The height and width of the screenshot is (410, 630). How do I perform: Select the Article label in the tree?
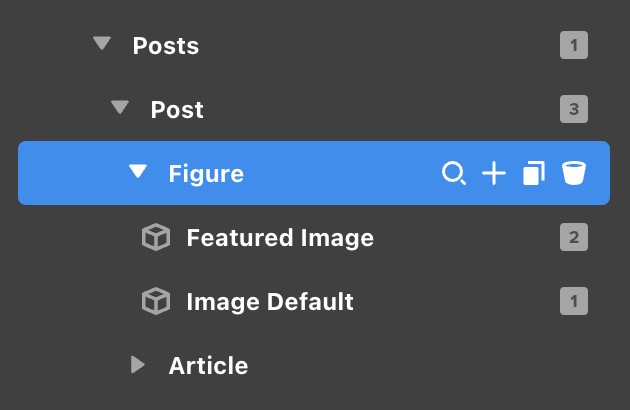point(208,365)
